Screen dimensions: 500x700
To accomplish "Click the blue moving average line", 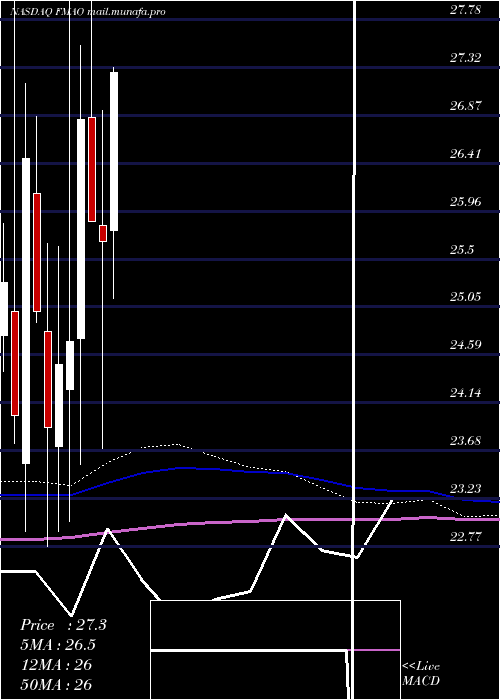I will pyautogui.click(x=250, y=471).
